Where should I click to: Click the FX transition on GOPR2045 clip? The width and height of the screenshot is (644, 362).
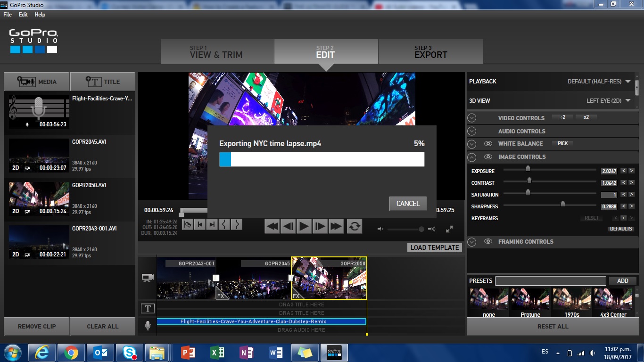coord(221,295)
